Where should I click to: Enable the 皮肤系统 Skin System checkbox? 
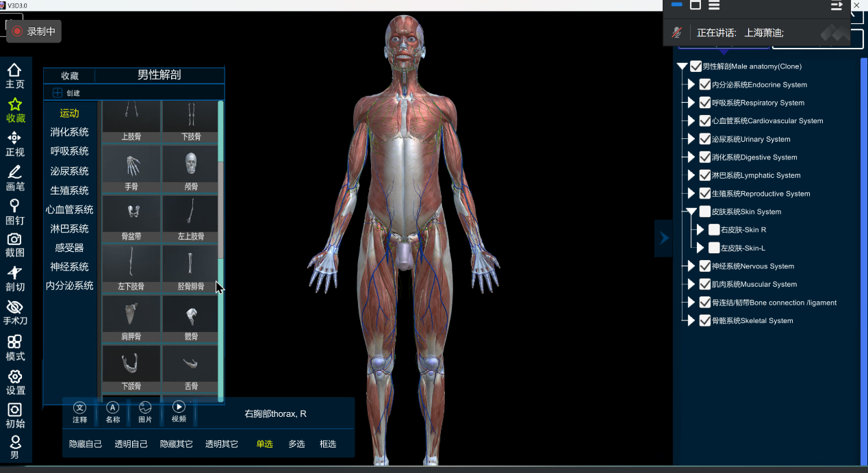(x=705, y=212)
